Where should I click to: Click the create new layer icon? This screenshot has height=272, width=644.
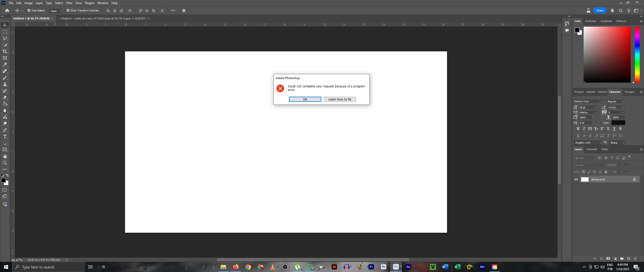629,259
